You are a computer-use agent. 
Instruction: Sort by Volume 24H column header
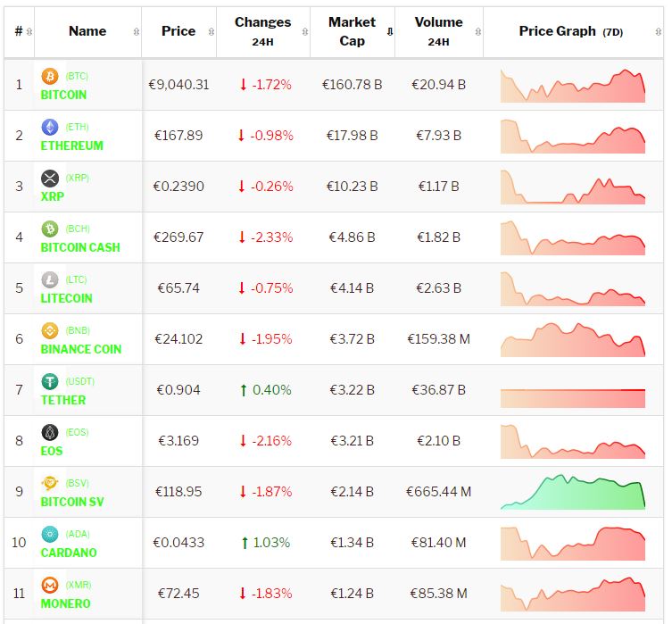coord(438,31)
